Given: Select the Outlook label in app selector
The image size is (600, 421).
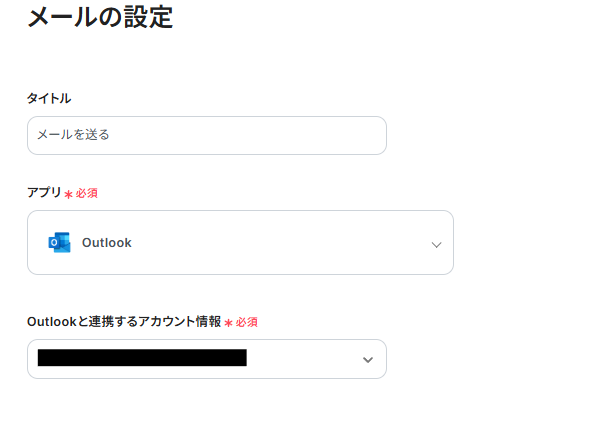Looking at the screenshot, I should coord(106,243).
